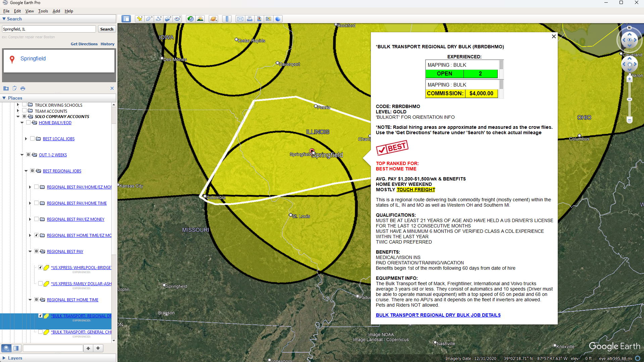Open the planet switcher icon
Screen dimensions: 644x362
coord(213,19)
